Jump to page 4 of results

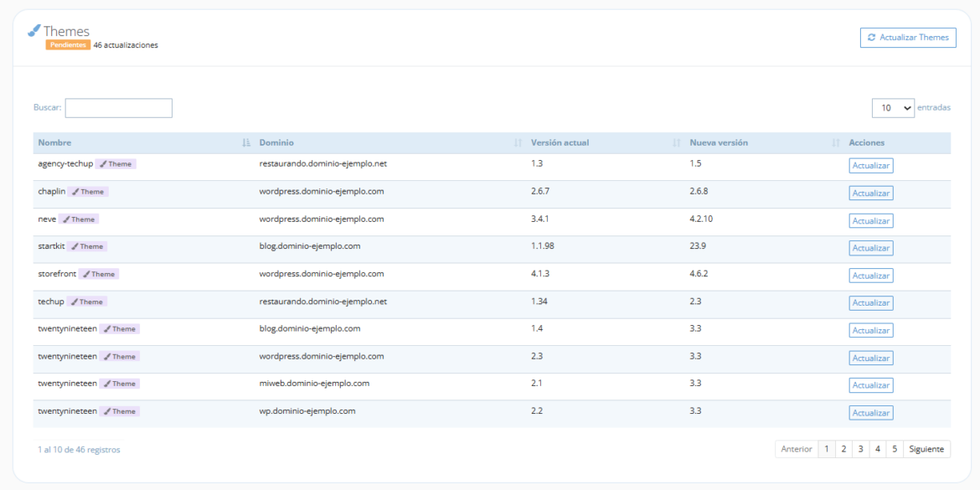[878, 449]
